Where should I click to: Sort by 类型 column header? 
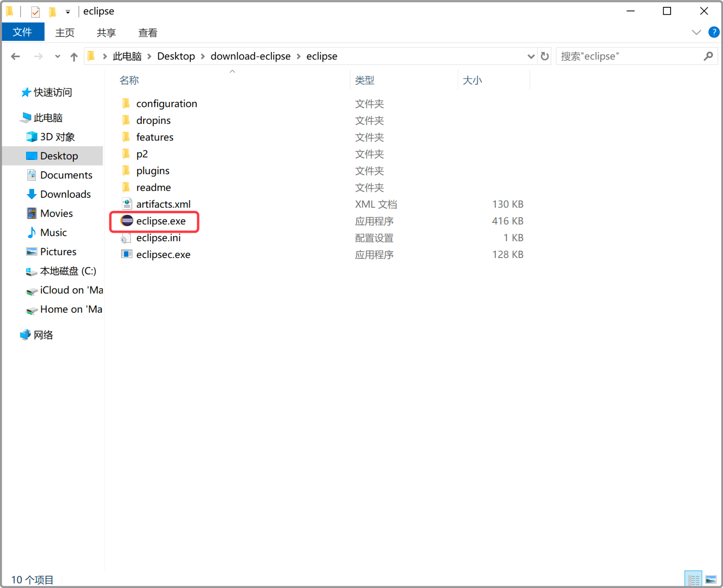click(x=365, y=80)
